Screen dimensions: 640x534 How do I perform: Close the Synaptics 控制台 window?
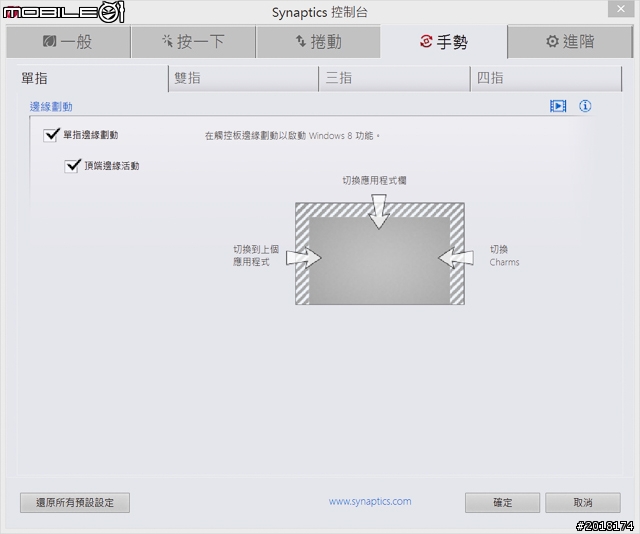621,9
